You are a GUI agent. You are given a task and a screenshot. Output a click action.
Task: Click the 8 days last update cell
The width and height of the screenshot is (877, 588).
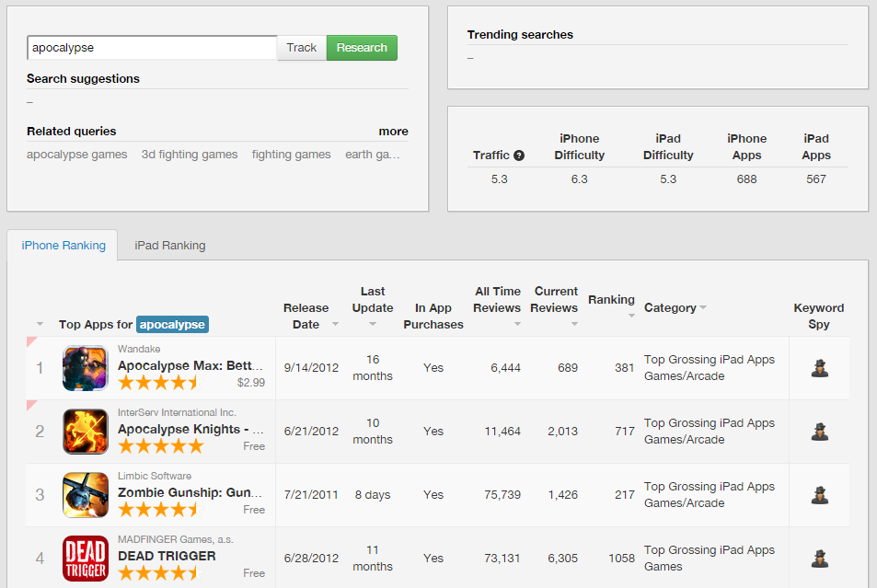point(373,495)
